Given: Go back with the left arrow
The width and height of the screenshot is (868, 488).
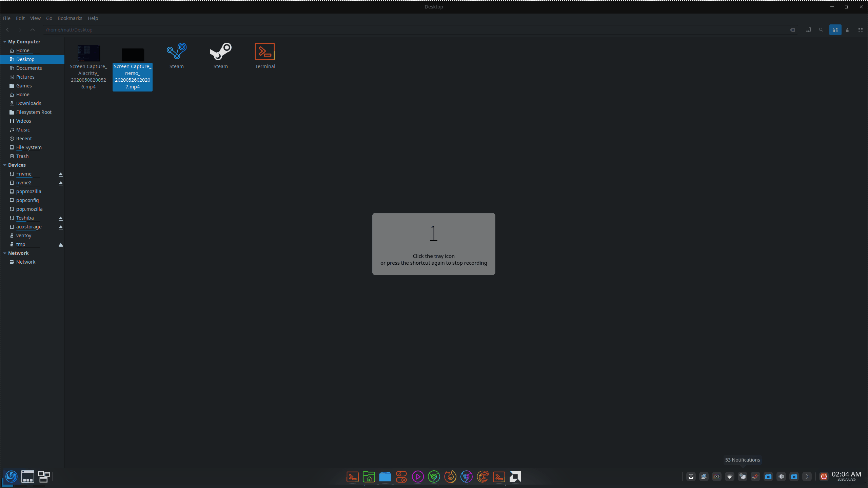Looking at the screenshot, I should coord(7,30).
